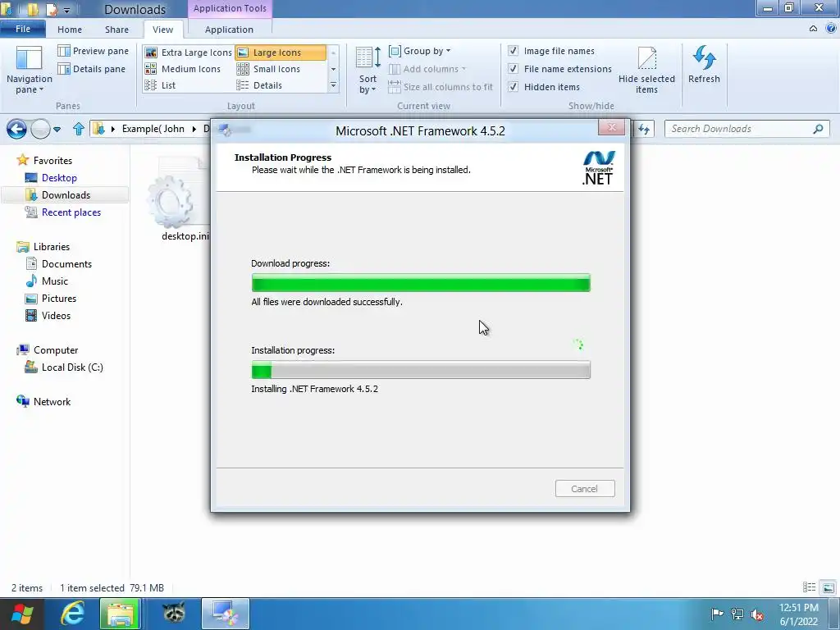Expand the chevron after Example( John
Viewport: 840px width, 630px height.
(194, 129)
